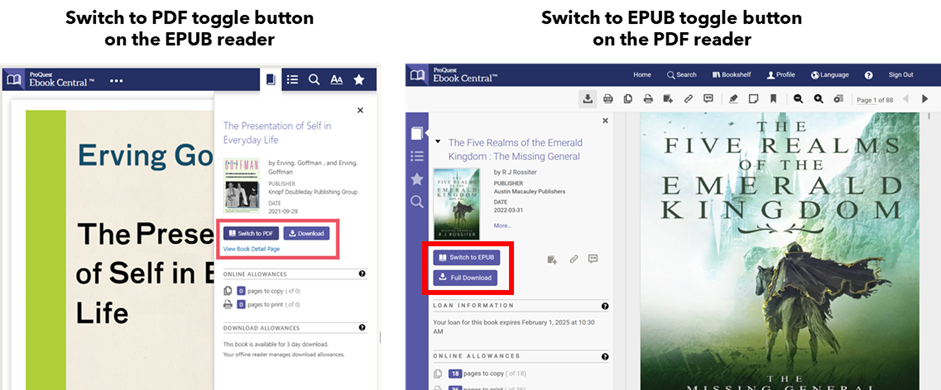941x390 pixels.
Task: Click the Goffman book cover thumbnail
Action: tap(241, 185)
